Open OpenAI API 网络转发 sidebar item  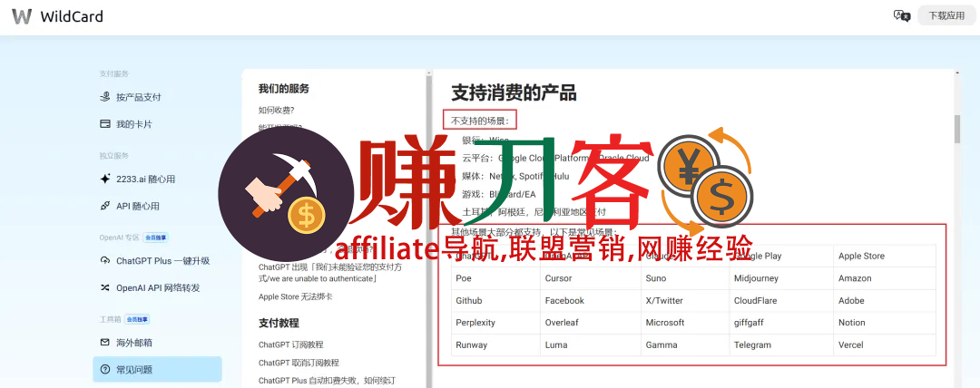point(158,288)
